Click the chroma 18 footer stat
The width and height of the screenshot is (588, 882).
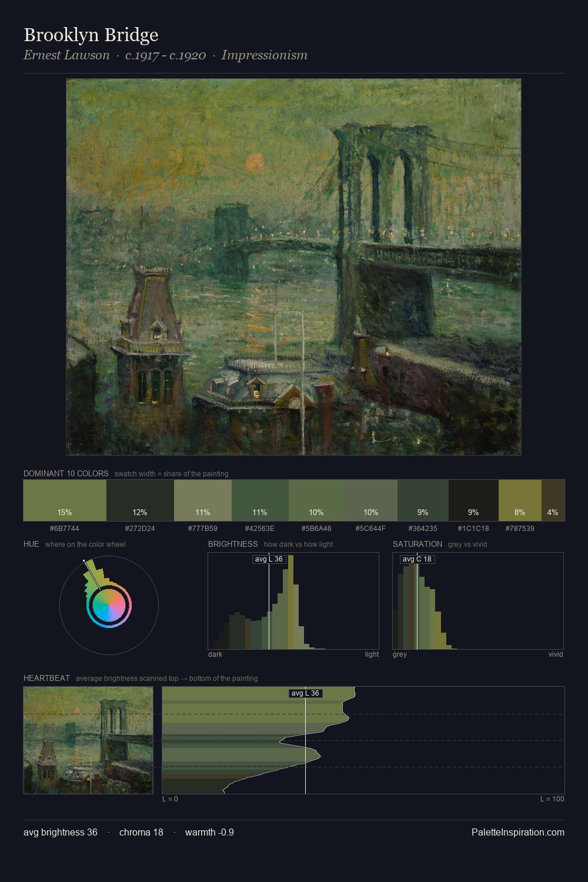(x=141, y=832)
